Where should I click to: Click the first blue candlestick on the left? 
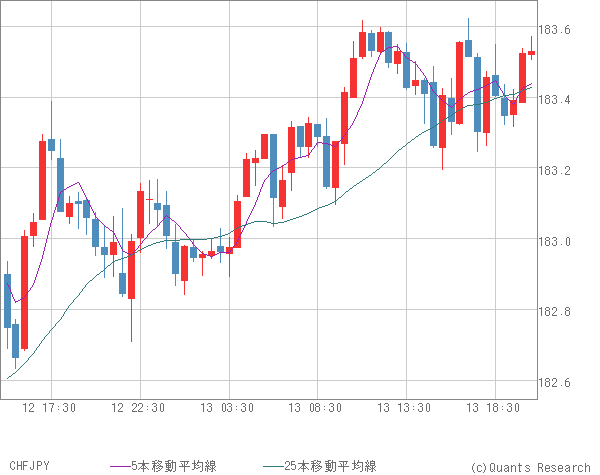[7, 301]
